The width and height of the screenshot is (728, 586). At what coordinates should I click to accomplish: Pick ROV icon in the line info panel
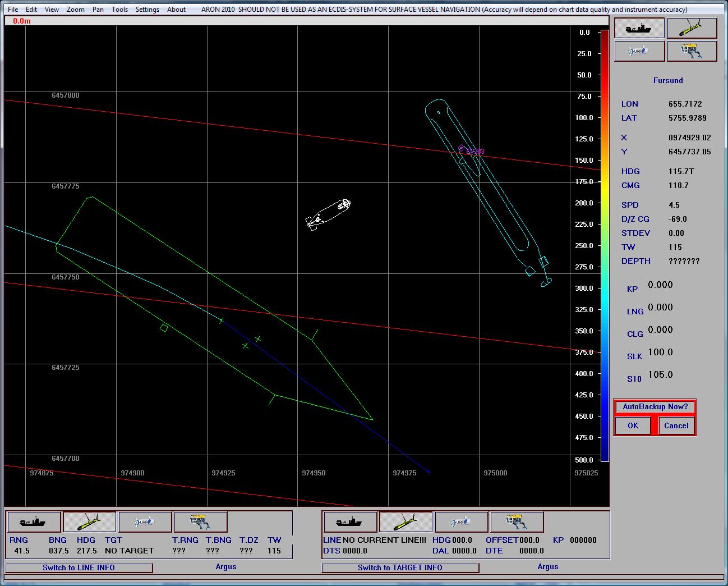517,522
